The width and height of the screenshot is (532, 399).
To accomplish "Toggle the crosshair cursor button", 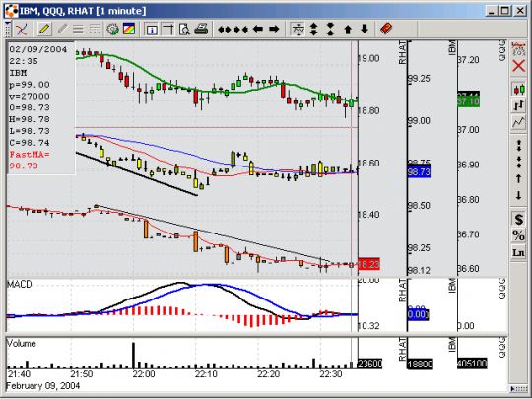I will [x=167, y=30].
